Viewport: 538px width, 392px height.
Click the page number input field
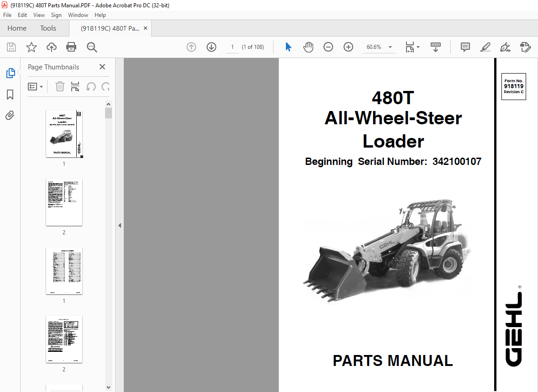(232, 47)
